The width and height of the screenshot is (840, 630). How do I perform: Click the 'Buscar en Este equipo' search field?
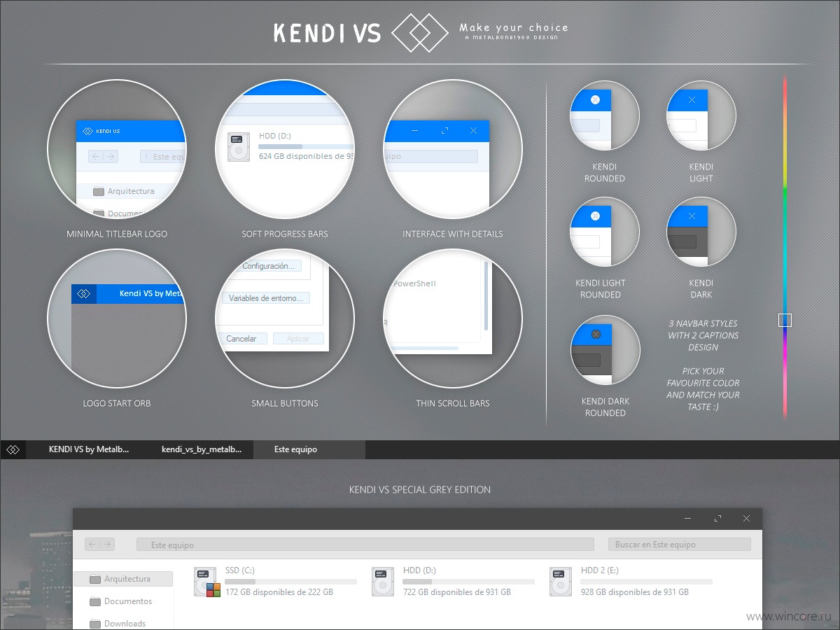coord(679,544)
